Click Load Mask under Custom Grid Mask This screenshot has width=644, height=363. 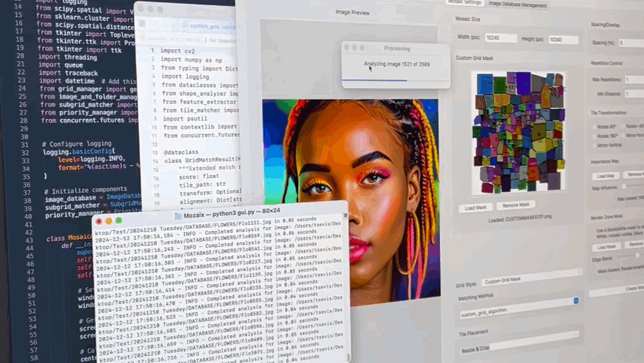pyautogui.click(x=475, y=208)
